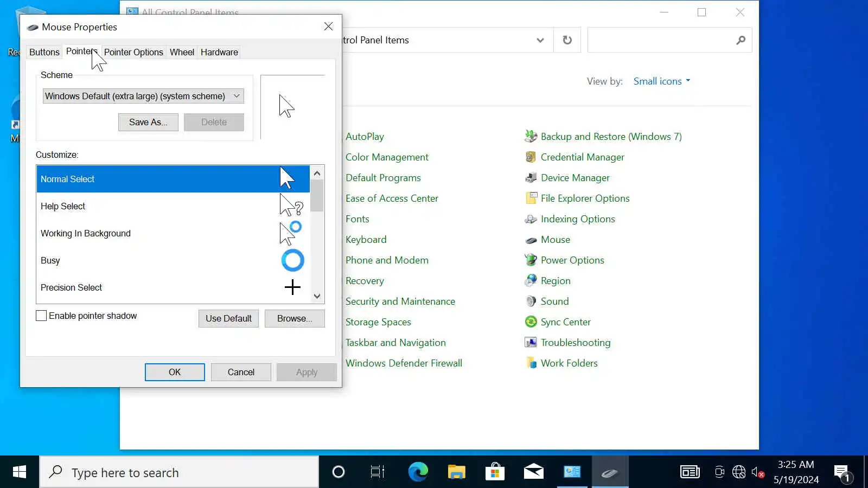Open the Ease of Access Center link
This screenshot has height=488, width=868.
point(392,198)
